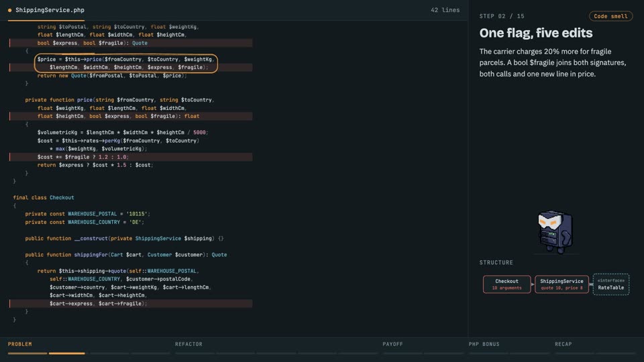644x362 pixels.
Task: Click the WAREHOUSE_POSTAL = '10115' constant line
Action: point(87,214)
